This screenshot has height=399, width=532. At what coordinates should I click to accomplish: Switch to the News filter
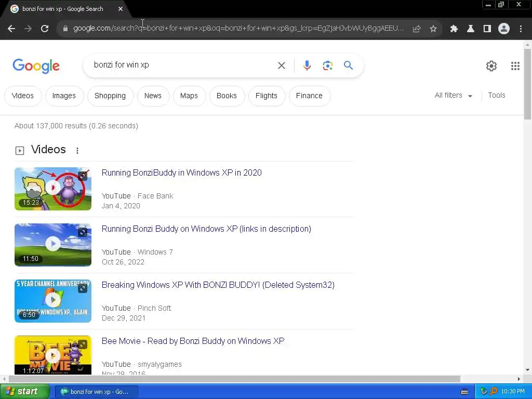click(153, 96)
